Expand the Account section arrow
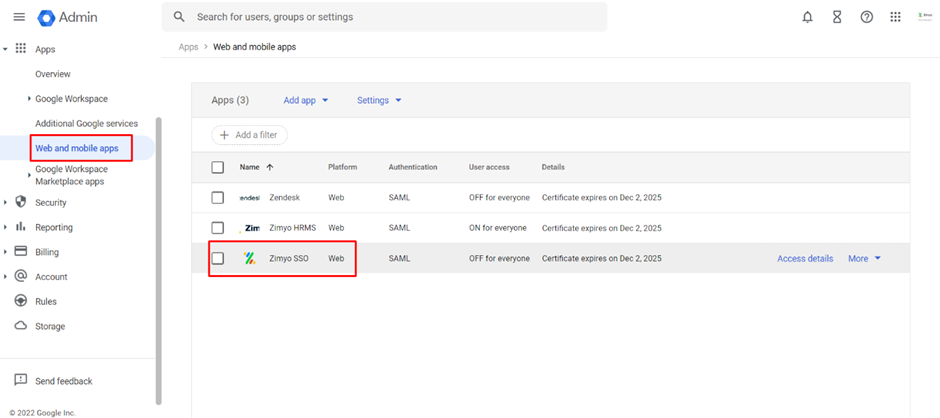This screenshot has height=418, width=940. tap(5, 276)
